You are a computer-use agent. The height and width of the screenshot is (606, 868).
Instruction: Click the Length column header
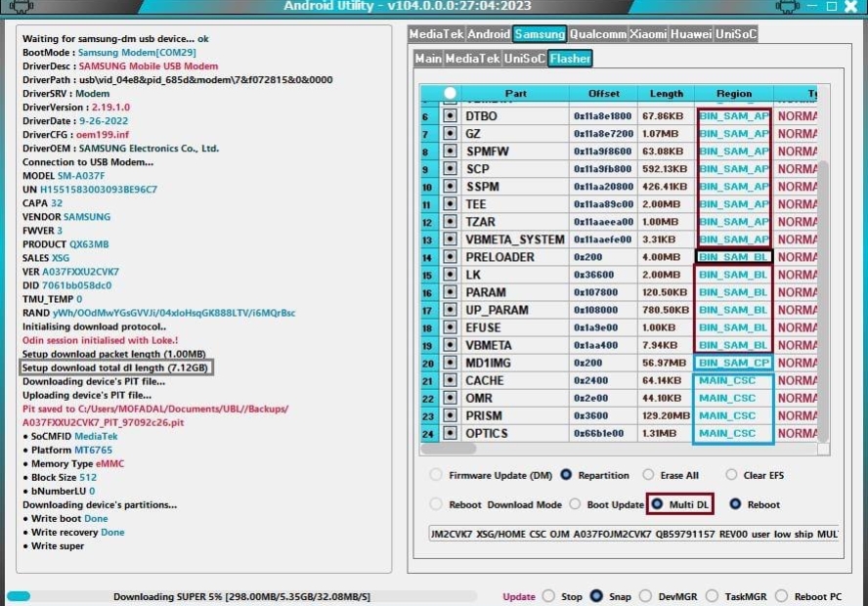(x=667, y=94)
